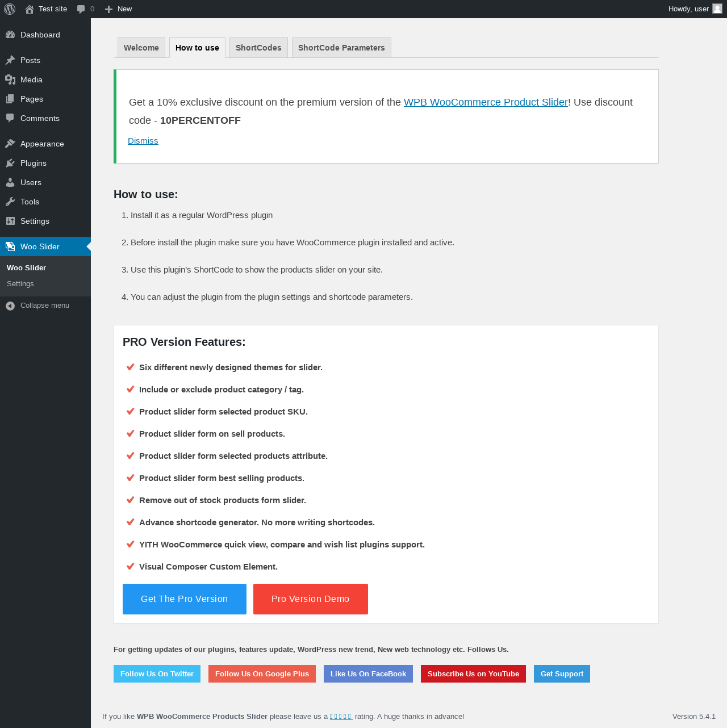
Task: Open the WPB WooCommerce Product Slider link
Action: tap(486, 102)
